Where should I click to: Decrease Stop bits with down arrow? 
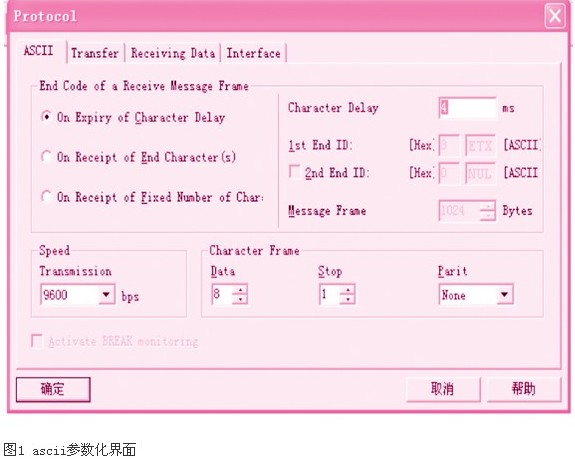pos(347,299)
